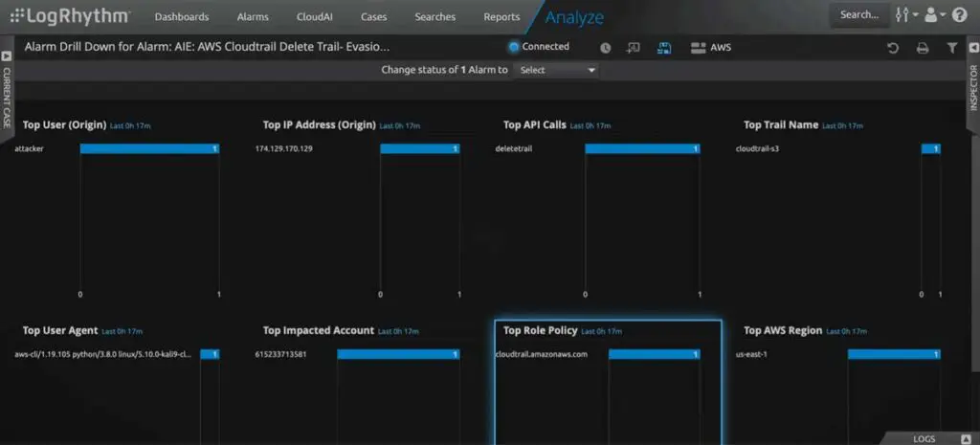The width and height of the screenshot is (980, 445).
Task: Open the AWS layout selector
Action: [711, 48]
